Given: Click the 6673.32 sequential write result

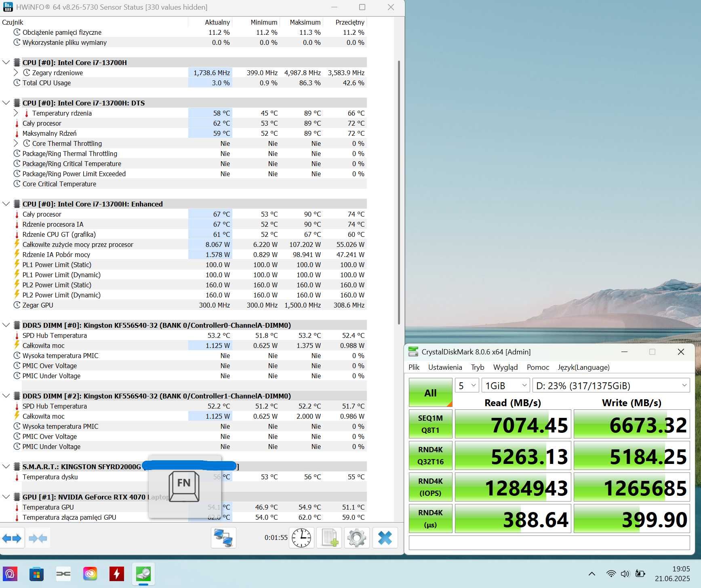Looking at the screenshot, I should pos(632,424).
